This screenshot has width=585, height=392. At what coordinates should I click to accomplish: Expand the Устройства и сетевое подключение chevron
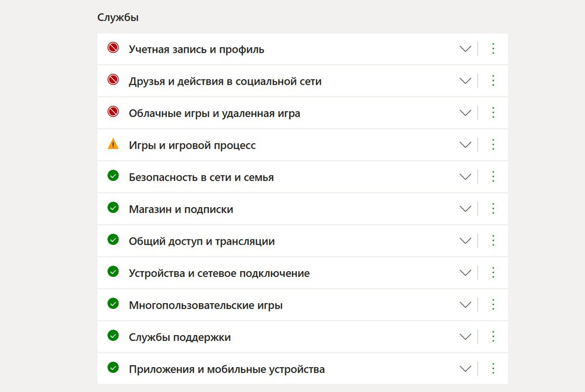click(466, 273)
